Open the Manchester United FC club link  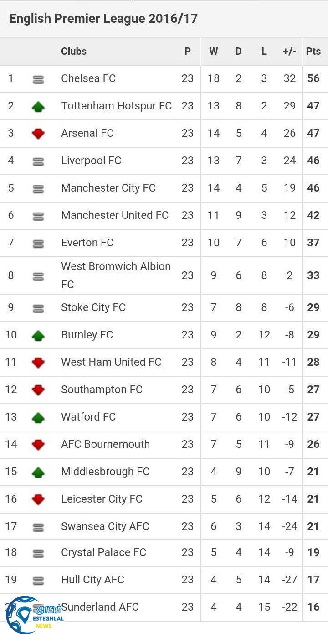(115, 215)
